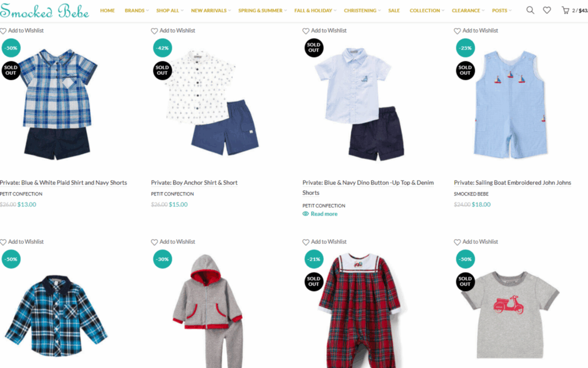This screenshot has width=588, height=368.
Task: Click Sold Out badge on sailing boat romper
Action: point(465,70)
